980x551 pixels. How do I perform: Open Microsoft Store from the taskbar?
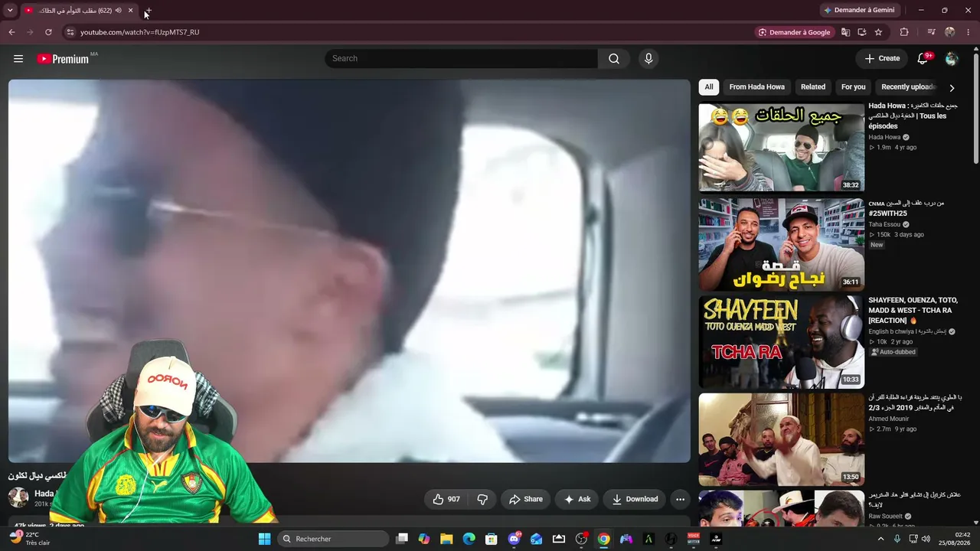tap(492, 539)
